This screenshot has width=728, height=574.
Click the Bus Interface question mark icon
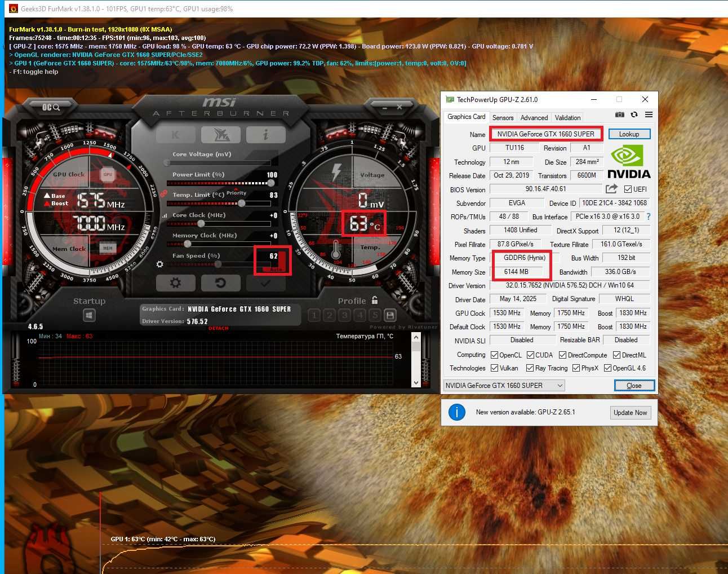tap(649, 217)
